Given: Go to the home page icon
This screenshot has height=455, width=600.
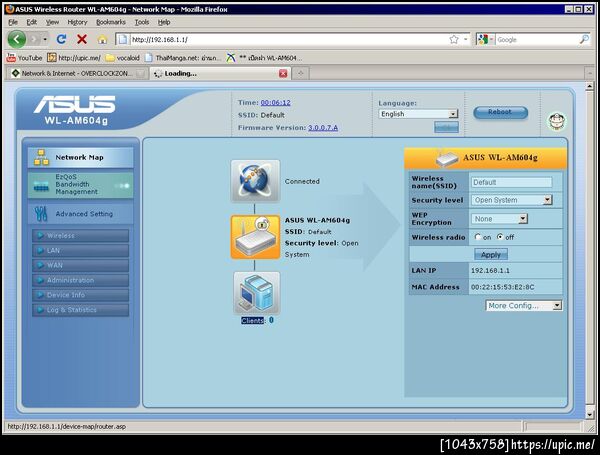Looking at the screenshot, I should pos(102,39).
